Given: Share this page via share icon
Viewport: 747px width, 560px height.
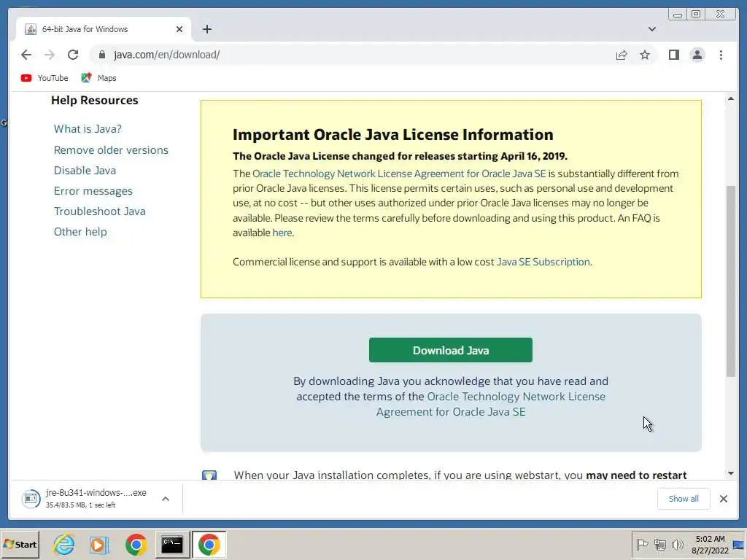Looking at the screenshot, I should click(x=622, y=55).
